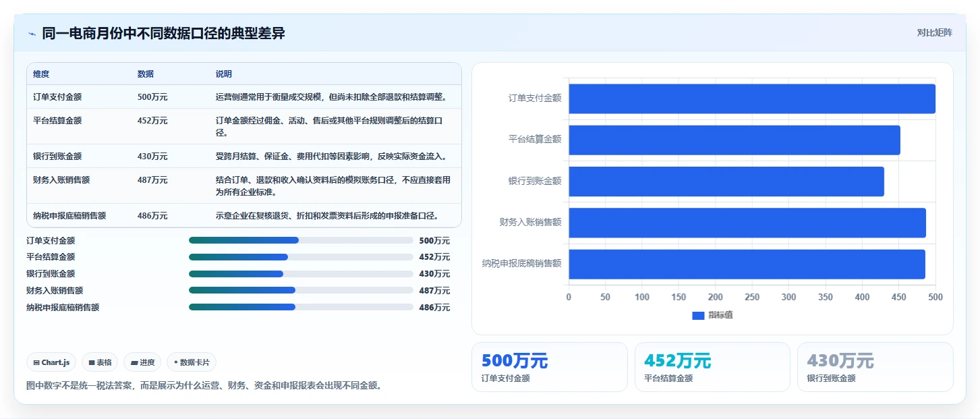
Task: Click the 纳税申报底稿销售额 chart bar
Action: [x=747, y=264]
